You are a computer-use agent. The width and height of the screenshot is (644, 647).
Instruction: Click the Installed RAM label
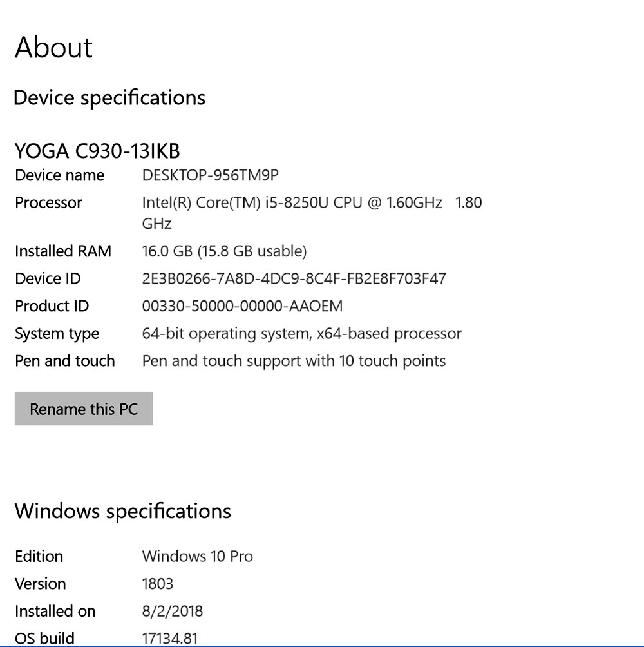[x=63, y=251]
